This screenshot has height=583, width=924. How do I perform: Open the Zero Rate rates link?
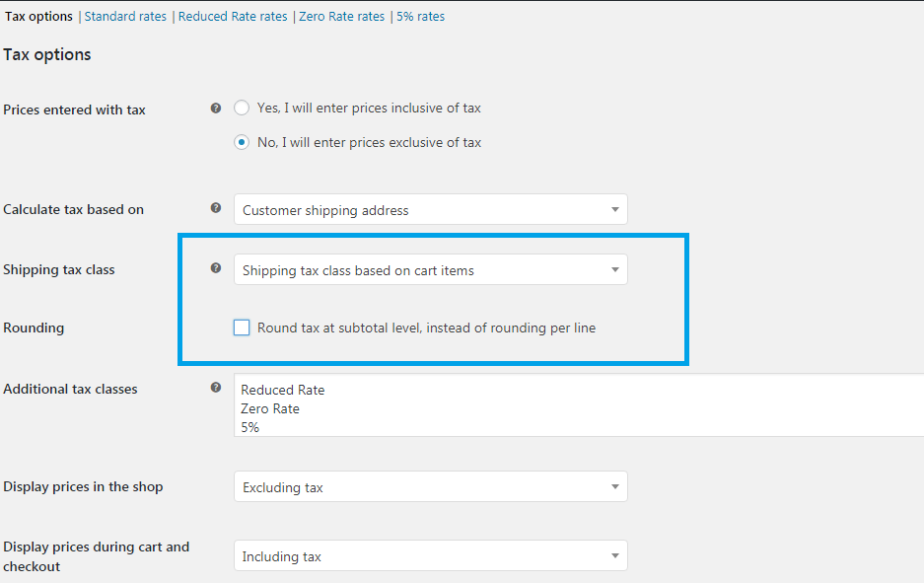click(x=342, y=17)
